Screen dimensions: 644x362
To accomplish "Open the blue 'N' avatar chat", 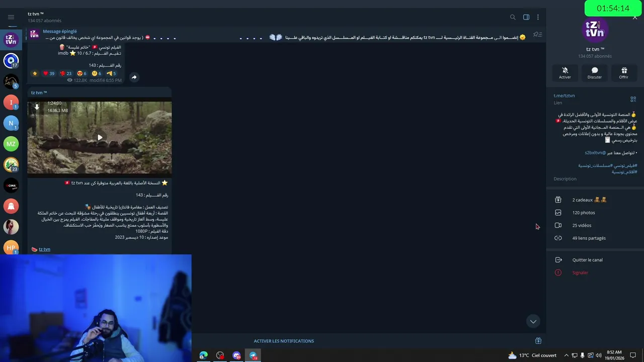I will point(11,123).
